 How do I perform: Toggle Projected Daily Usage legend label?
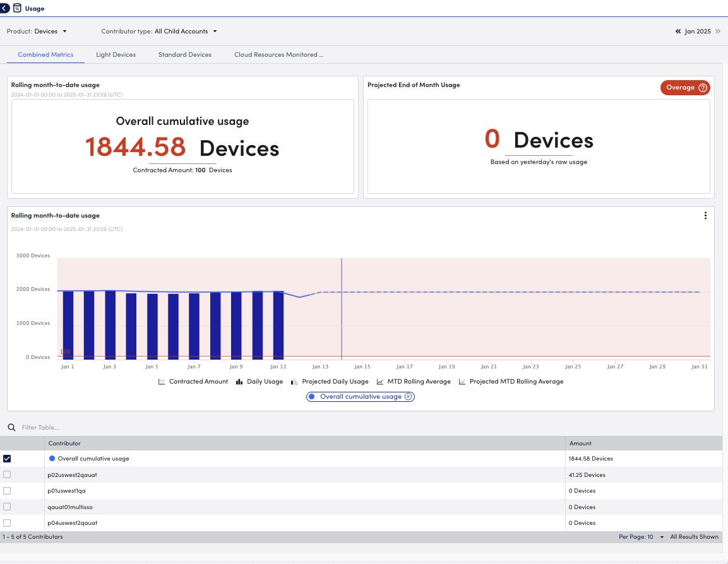point(335,381)
